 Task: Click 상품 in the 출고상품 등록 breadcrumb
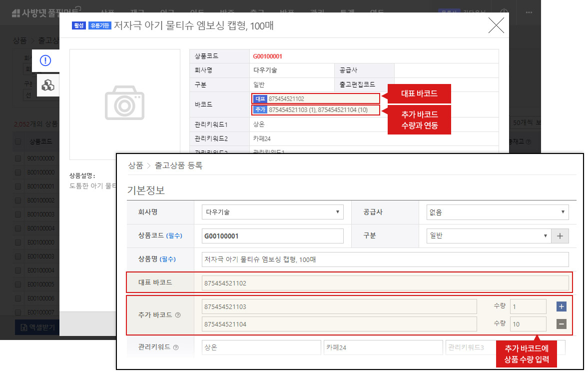[x=135, y=165]
